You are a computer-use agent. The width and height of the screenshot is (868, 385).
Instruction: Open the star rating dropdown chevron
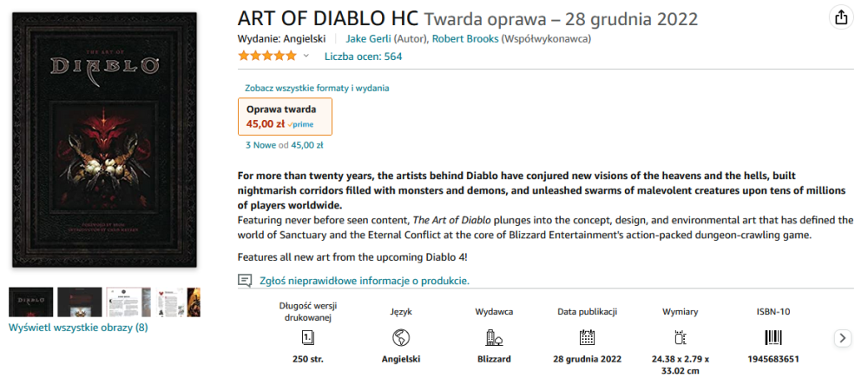[x=306, y=56]
